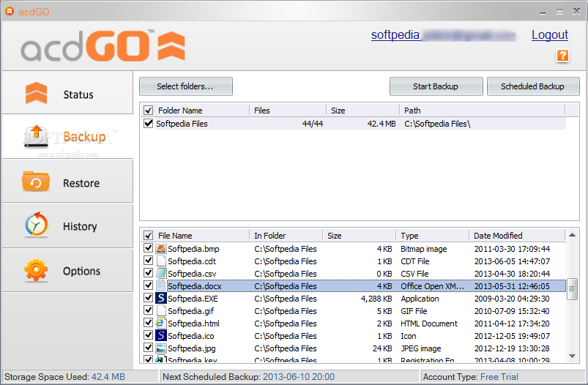The width and height of the screenshot is (588, 385).
Task: Click the Start Backup button
Action: point(436,86)
